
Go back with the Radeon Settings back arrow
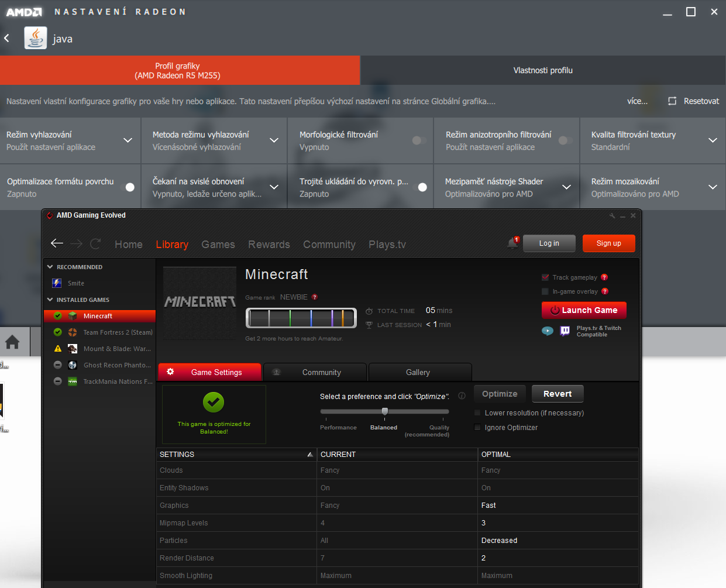click(x=7, y=38)
